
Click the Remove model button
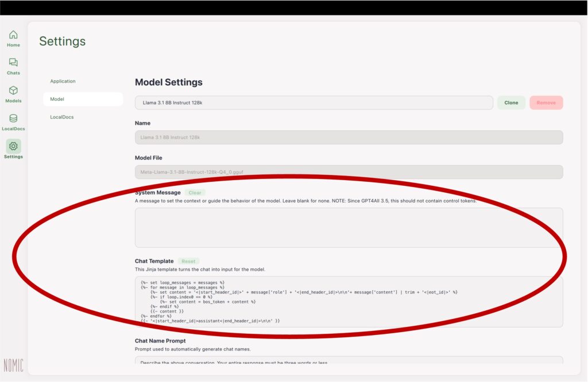tap(546, 103)
